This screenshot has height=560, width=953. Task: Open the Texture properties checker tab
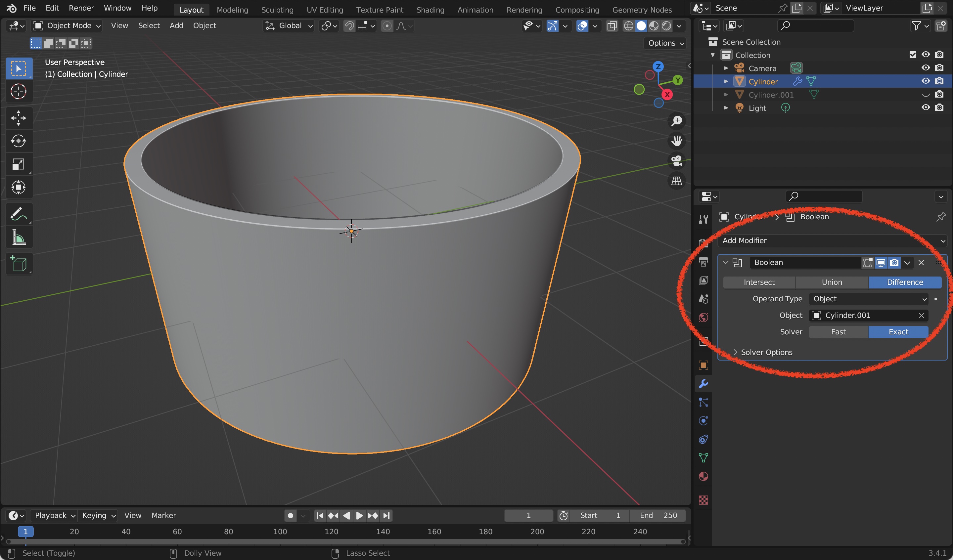pyautogui.click(x=703, y=500)
